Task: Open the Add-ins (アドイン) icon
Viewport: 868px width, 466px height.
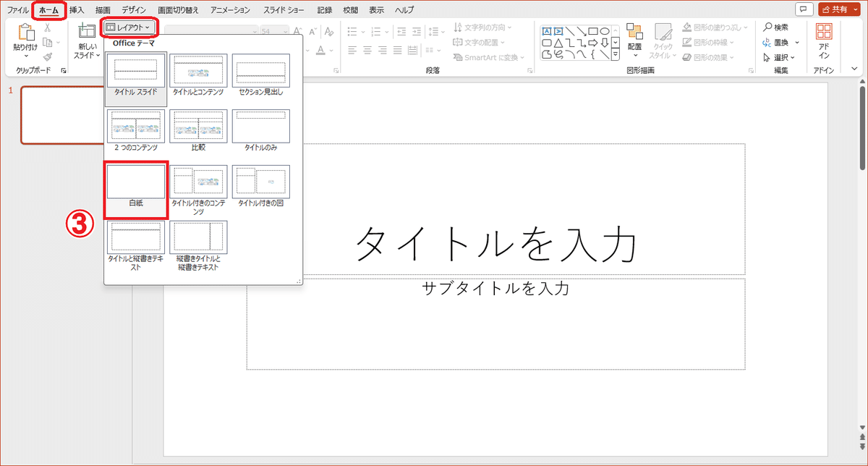Action: (x=824, y=31)
